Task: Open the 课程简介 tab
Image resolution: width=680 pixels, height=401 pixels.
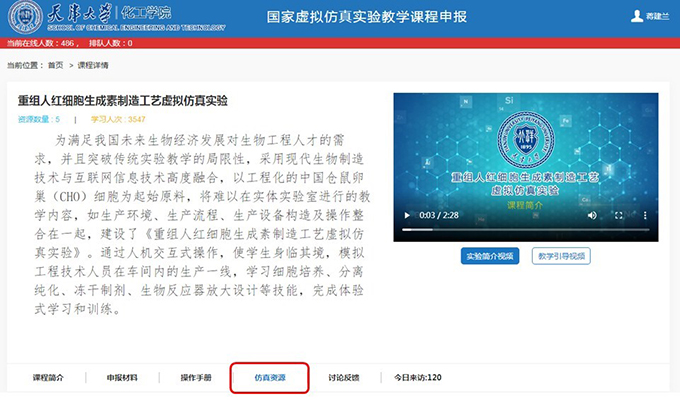Action: (48, 378)
